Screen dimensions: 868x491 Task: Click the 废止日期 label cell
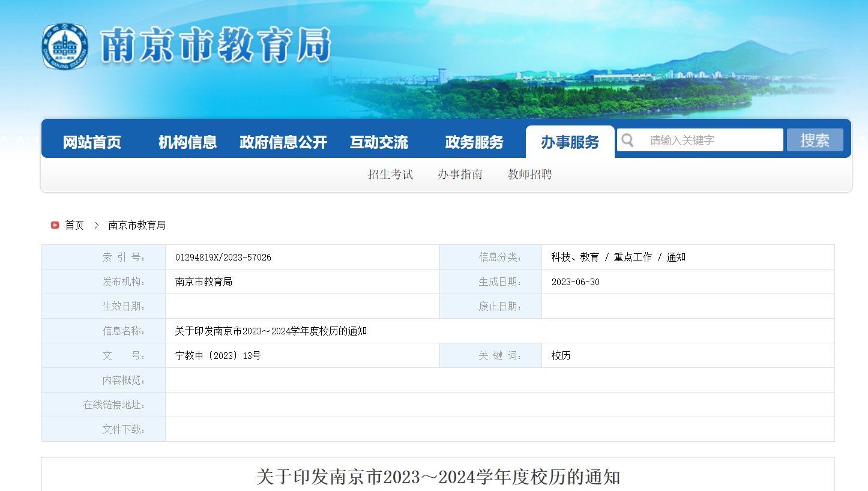(490, 306)
